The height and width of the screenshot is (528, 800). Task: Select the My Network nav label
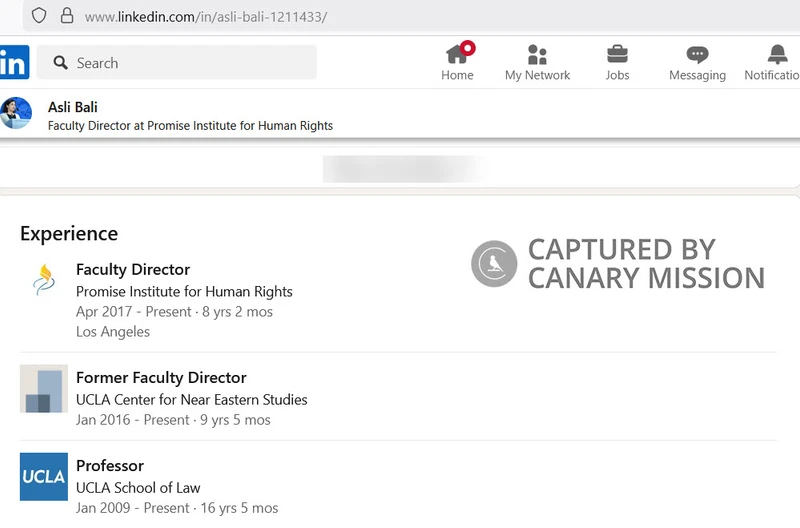(537, 75)
